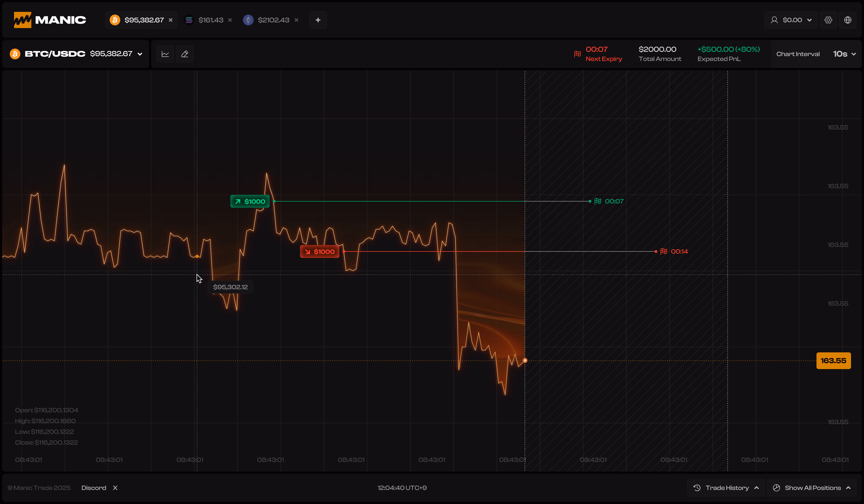Switch to the $2102.43 Ethereum tab
The height and width of the screenshot is (504, 864).
pyautogui.click(x=274, y=20)
